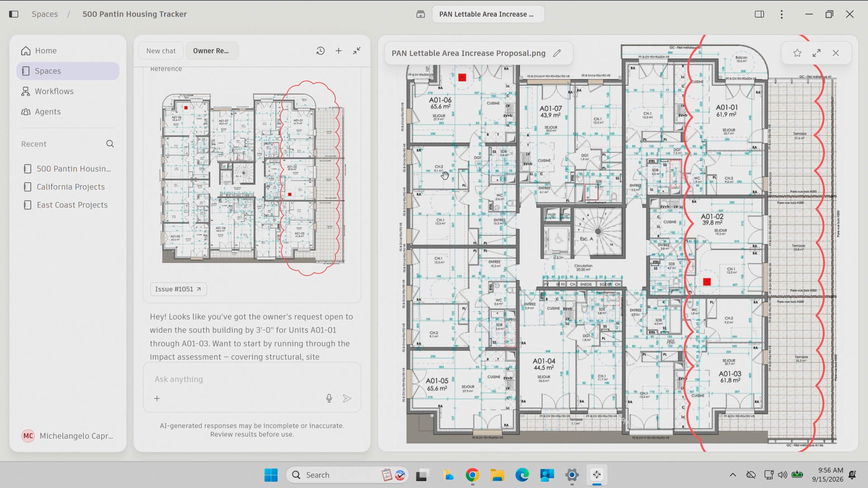Collapse chat panel with shrink arrows
The height and width of the screenshot is (488, 868).
[357, 51]
